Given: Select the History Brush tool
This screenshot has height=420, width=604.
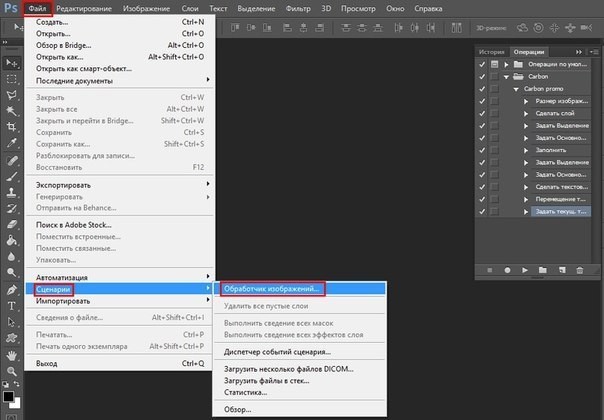Looking at the screenshot, I should tap(12, 208).
